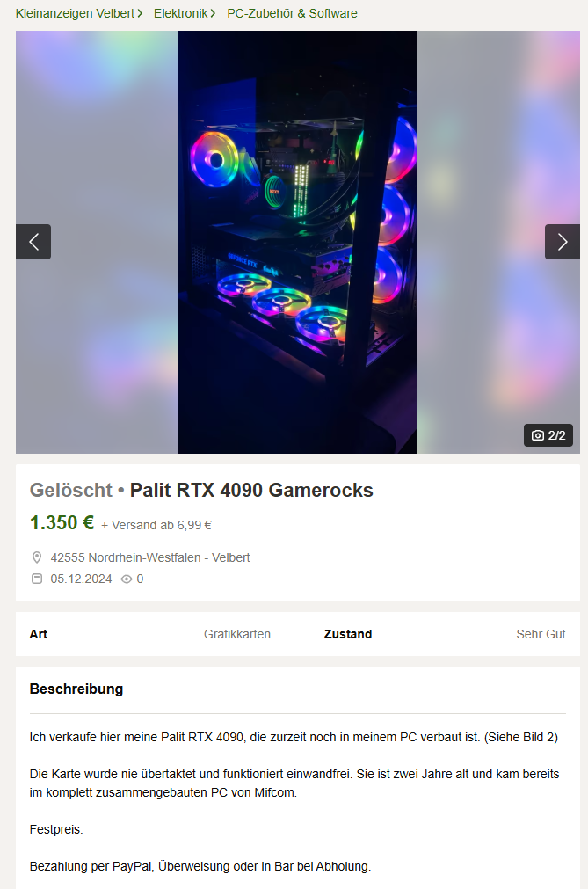The width and height of the screenshot is (588, 889).
Task: Click the Grafikkarten category value
Action: (x=237, y=634)
